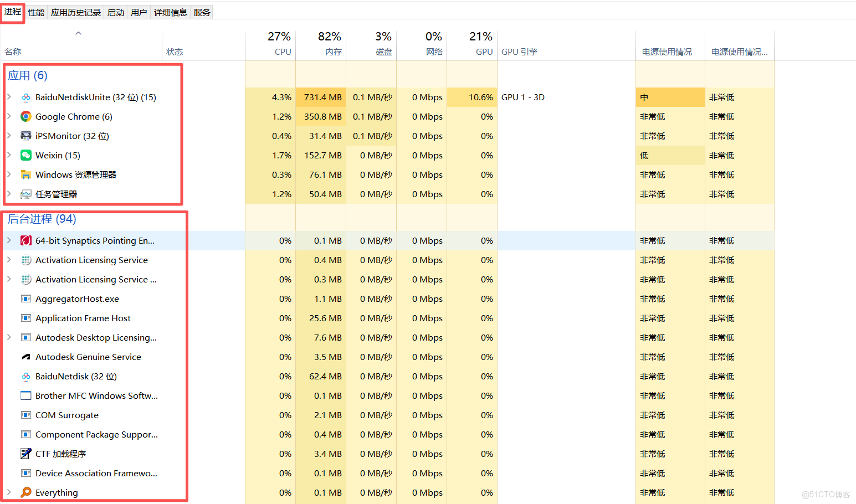
Task: Open the 用户 tab
Action: point(139,12)
